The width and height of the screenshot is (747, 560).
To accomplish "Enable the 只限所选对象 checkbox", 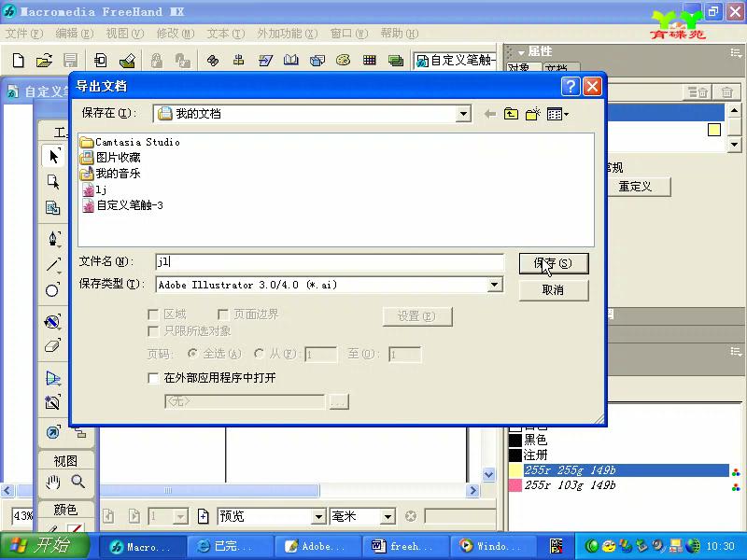I will [x=153, y=331].
